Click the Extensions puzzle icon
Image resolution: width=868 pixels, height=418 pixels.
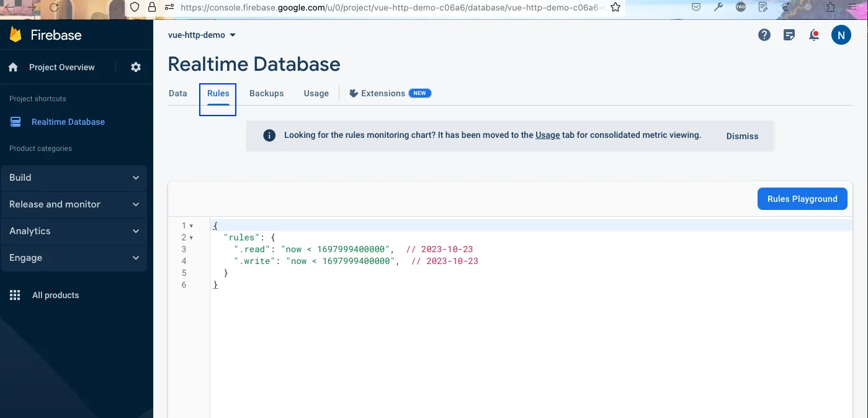354,93
